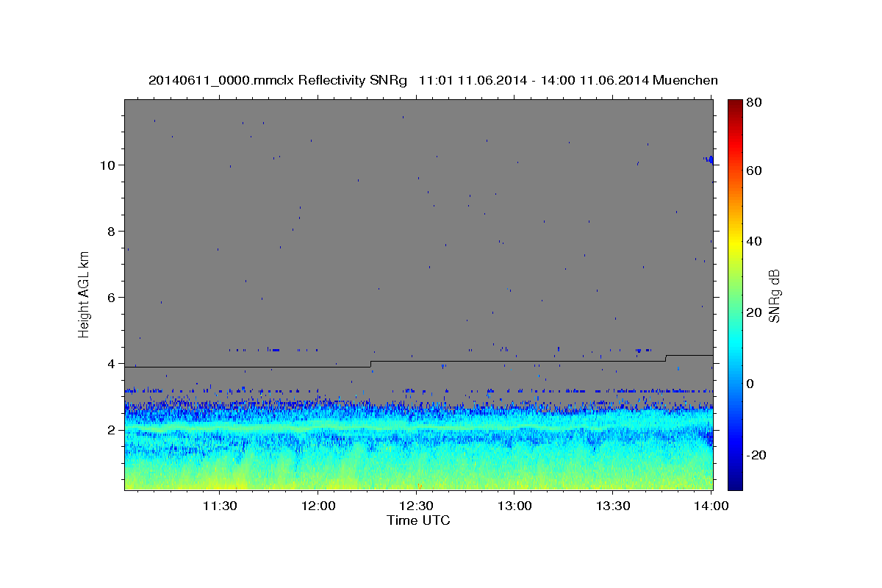Screen dimensions: 882x588
Task: Click the plot title mentioning Muenchen
Action: [433, 80]
